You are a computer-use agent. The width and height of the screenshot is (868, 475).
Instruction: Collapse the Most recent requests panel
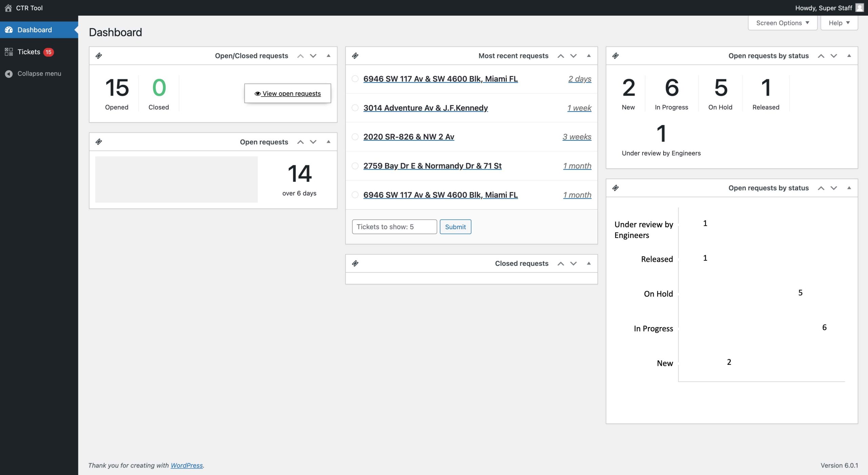coord(589,56)
